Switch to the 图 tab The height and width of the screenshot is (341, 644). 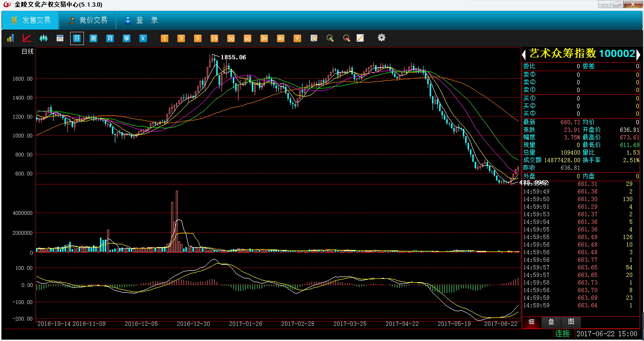click(x=571, y=322)
